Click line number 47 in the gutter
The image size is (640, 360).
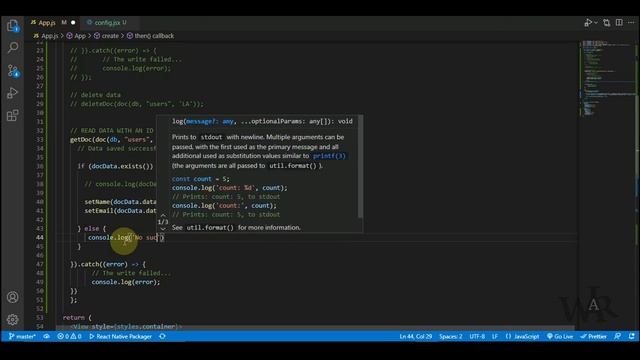point(40,264)
